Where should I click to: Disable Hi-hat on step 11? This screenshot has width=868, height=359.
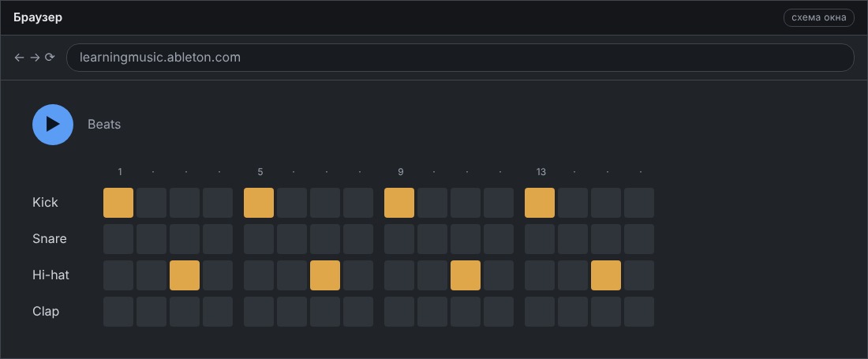(466, 275)
